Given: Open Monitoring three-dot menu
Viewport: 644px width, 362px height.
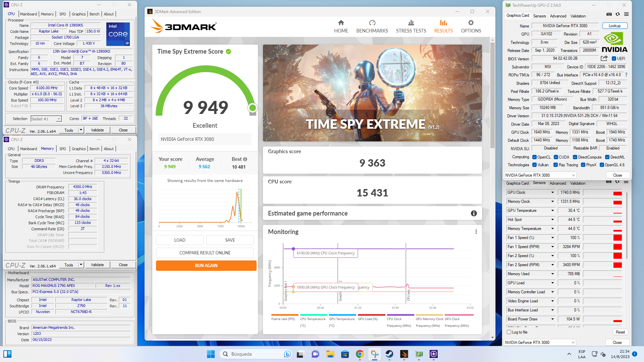Looking at the screenshot, I should [476, 232].
